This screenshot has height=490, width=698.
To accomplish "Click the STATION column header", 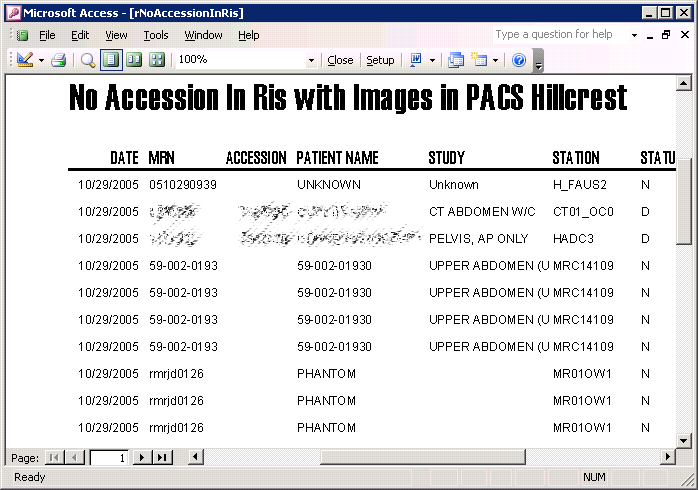I will coord(576,158).
